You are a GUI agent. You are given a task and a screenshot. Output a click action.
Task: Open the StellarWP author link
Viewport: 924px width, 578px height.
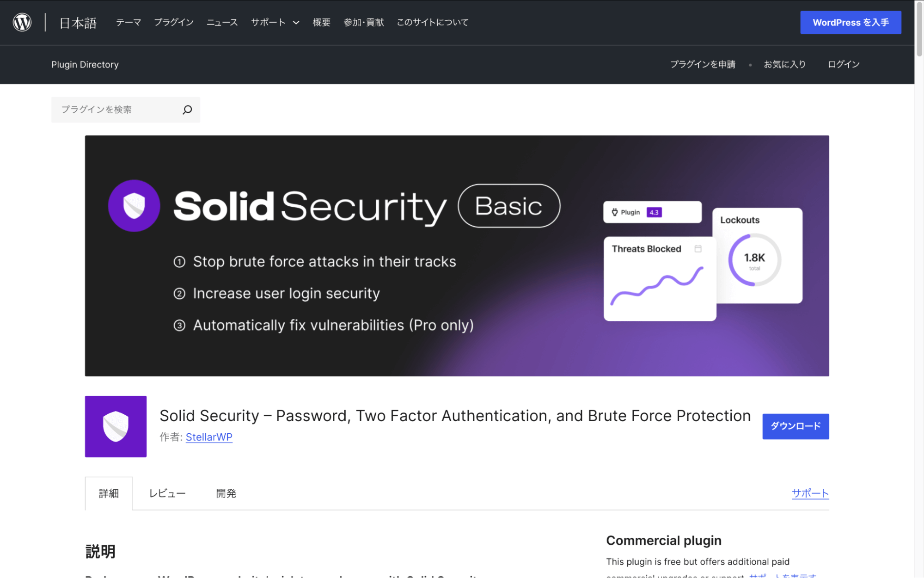(208, 437)
